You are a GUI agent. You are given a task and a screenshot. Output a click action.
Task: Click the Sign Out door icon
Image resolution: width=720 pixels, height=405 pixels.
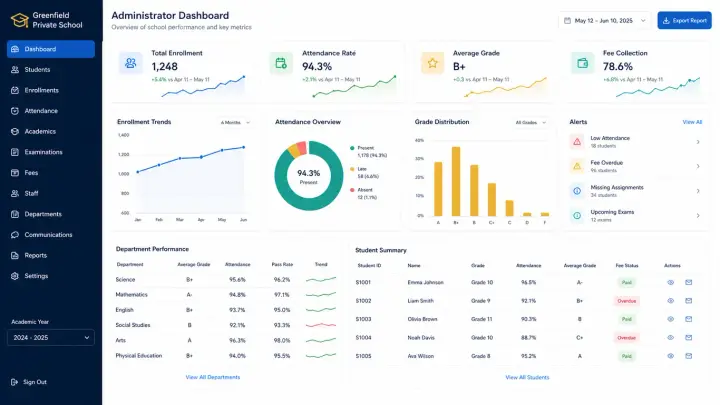(14, 382)
